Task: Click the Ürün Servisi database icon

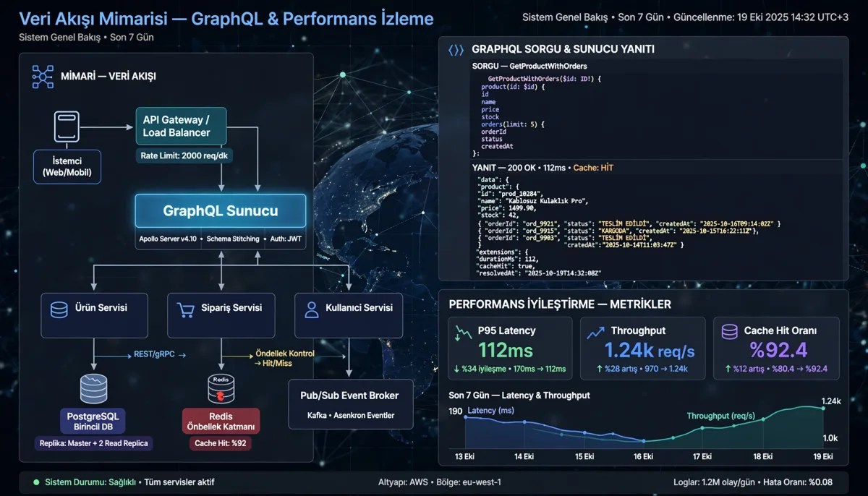Action: [59, 310]
